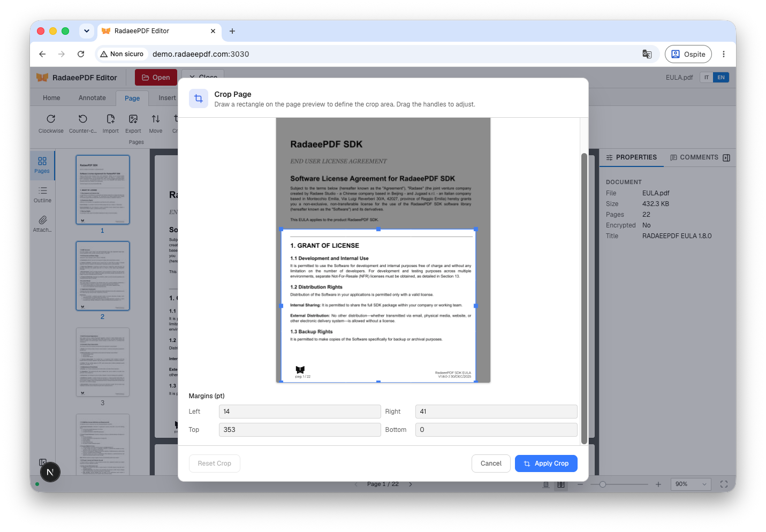Image resolution: width=766 pixels, height=532 pixels.
Task: Click the Import pages tool
Action: [111, 124]
